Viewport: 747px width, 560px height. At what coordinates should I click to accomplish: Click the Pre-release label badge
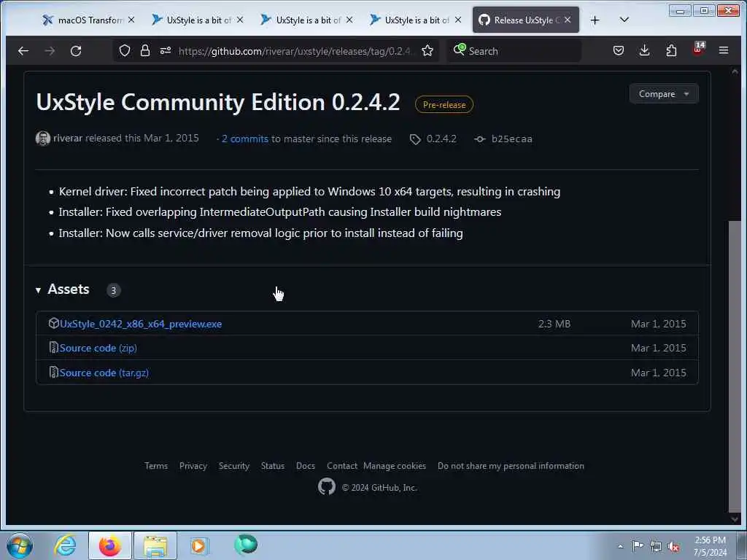(x=444, y=105)
